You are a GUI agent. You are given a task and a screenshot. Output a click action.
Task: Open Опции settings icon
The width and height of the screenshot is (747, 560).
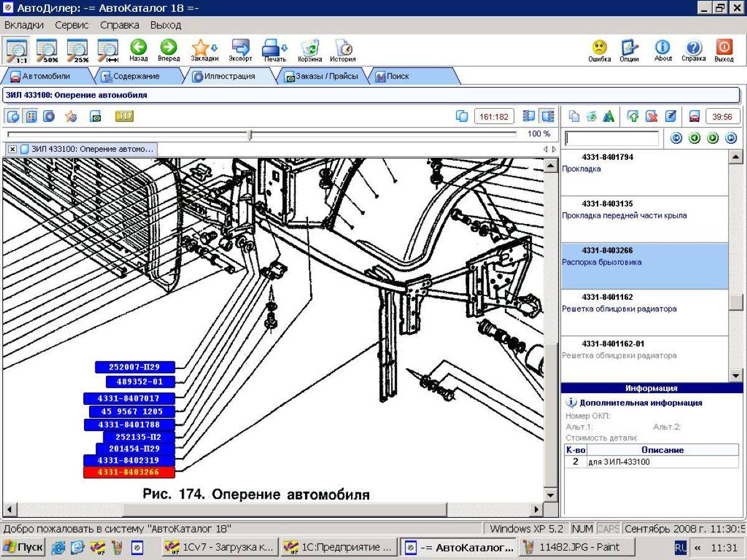[629, 50]
